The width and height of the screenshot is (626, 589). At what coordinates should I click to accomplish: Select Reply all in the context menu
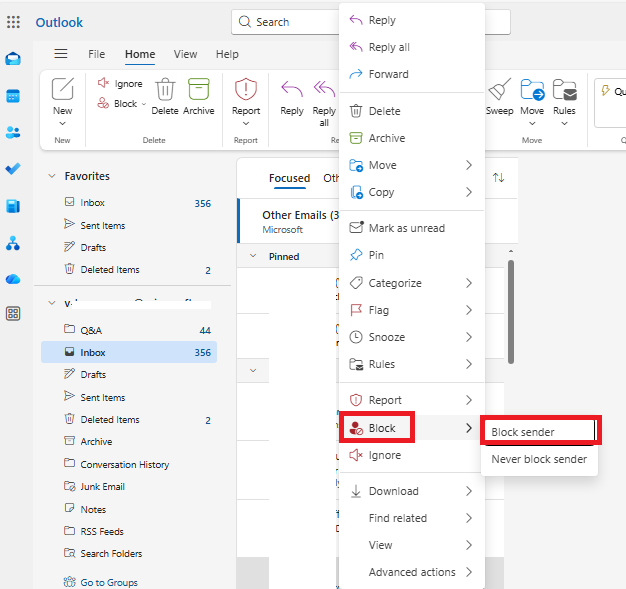[412, 47]
